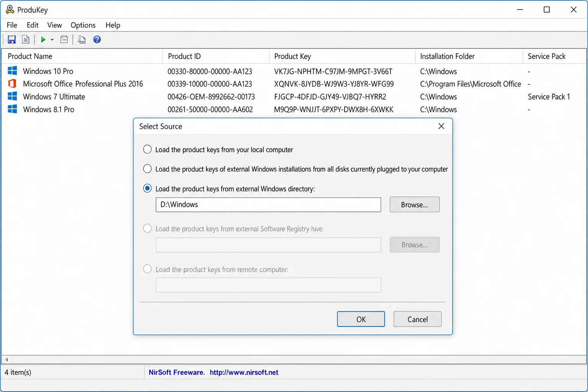Click the Properties window toolbar icon

tap(64, 39)
